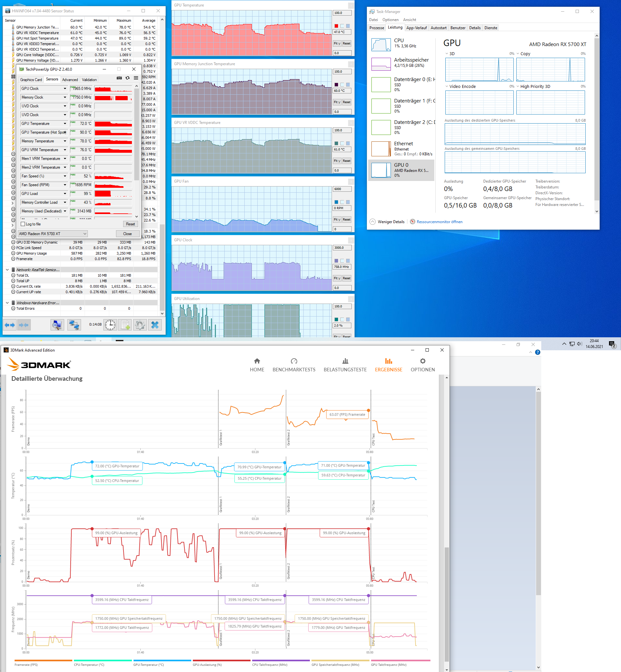This screenshot has width=621, height=672.
Task: Click HWiNFO logging start sheet icon
Action: click(126, 325)
